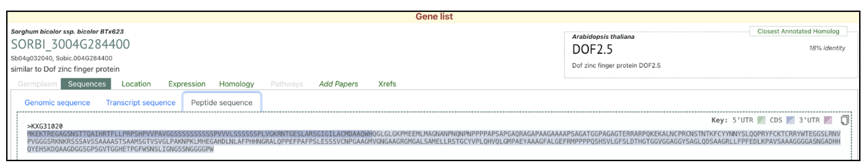Click the CDS blue color swatch
This screenshot has height=167, width=868.
(791, 120)
